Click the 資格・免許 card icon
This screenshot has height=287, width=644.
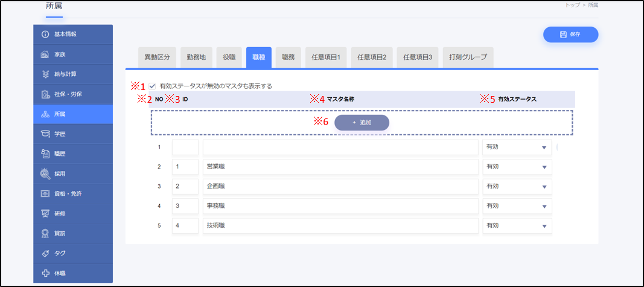point(46,194)
